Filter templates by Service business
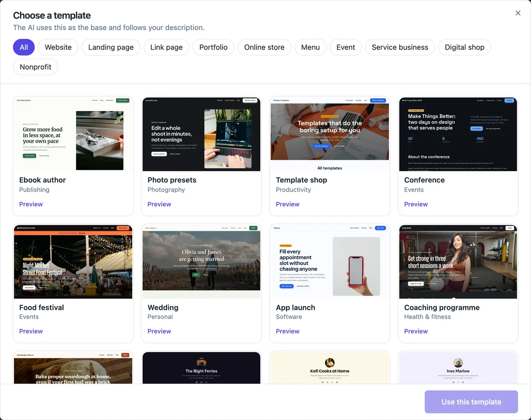The width and height of the screenshot is (531, 420). tap(400, 47)
